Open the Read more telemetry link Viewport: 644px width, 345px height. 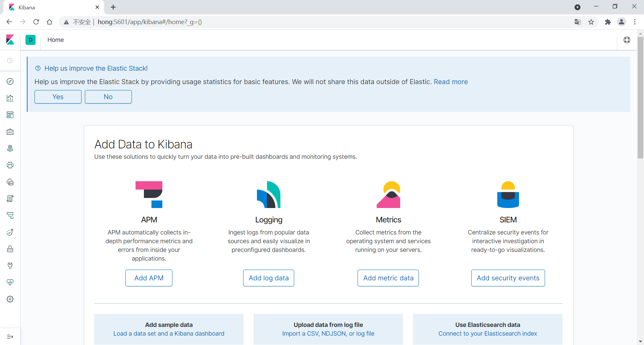click(x=451, y=82)
